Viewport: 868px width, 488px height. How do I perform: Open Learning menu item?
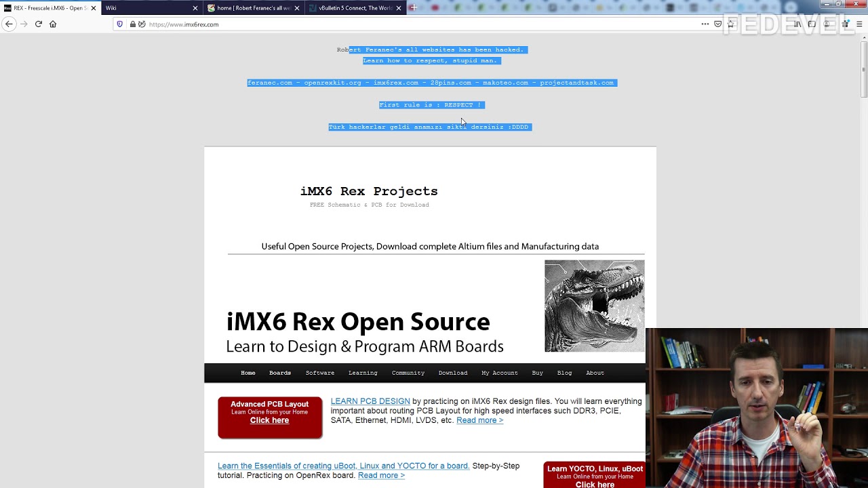[x=363, y=373]
